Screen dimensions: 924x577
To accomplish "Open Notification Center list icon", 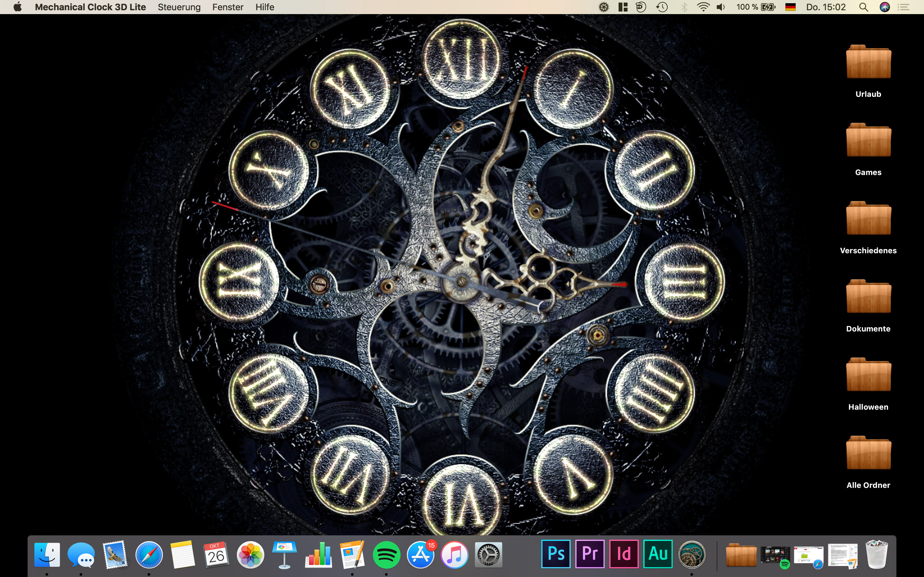I will click(903, 7).
